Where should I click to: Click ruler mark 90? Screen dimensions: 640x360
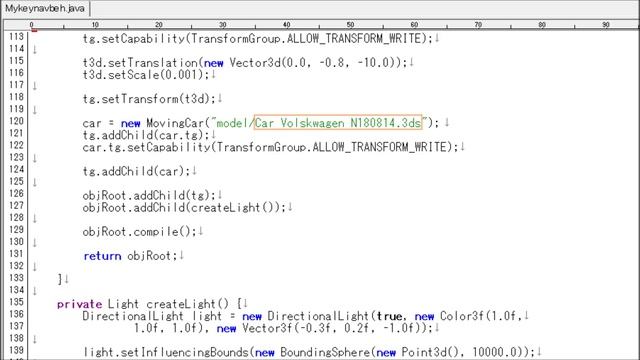pyautogui.click(x=605, y=25)
